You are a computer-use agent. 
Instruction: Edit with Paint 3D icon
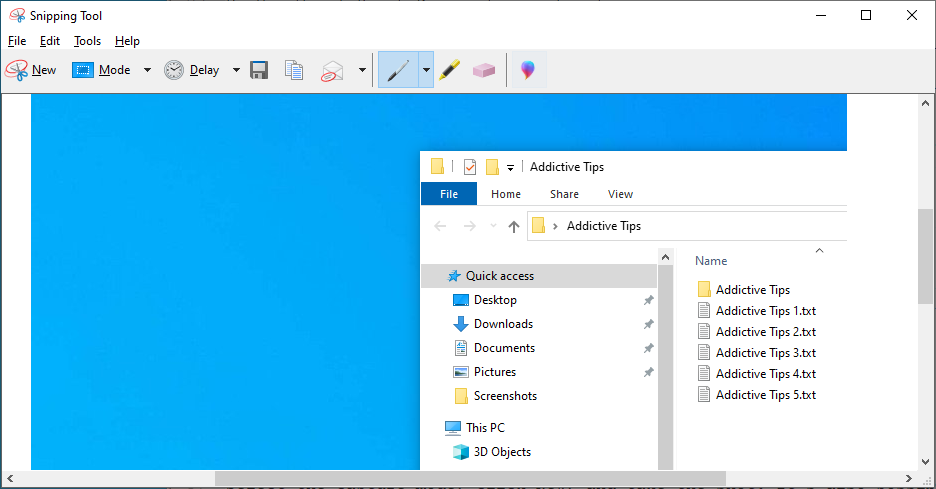pos(528,70)
